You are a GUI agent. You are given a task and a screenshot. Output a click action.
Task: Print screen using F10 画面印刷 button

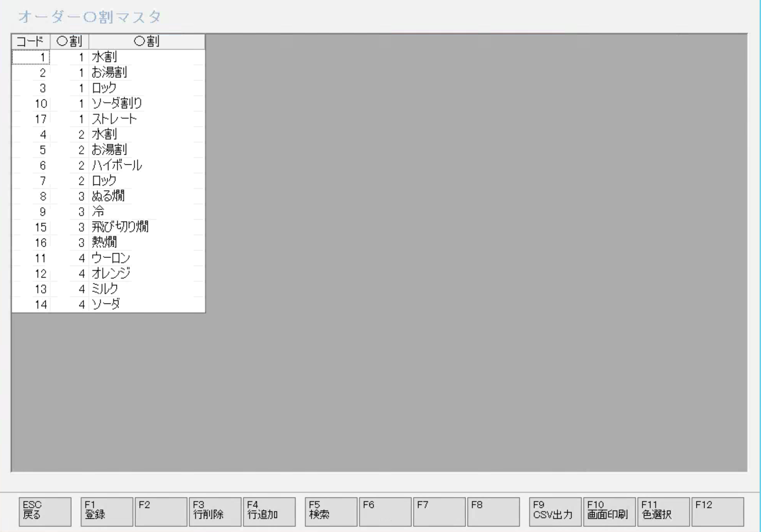point(609,511)
